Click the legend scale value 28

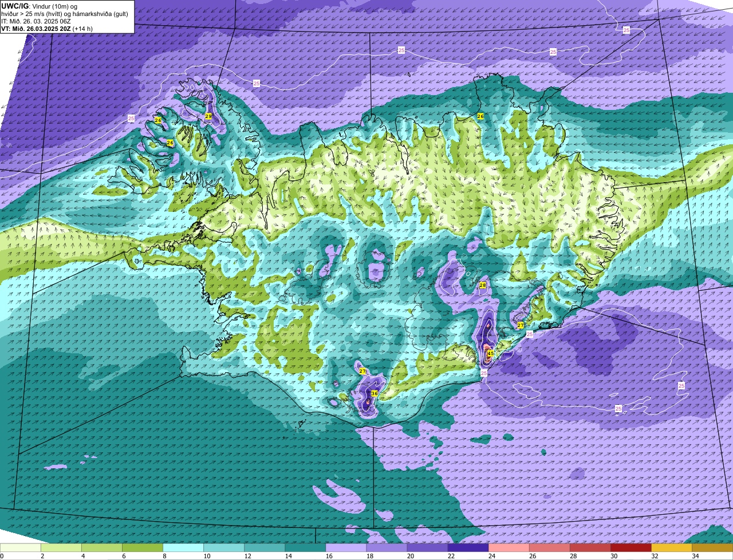coord(573,556)
